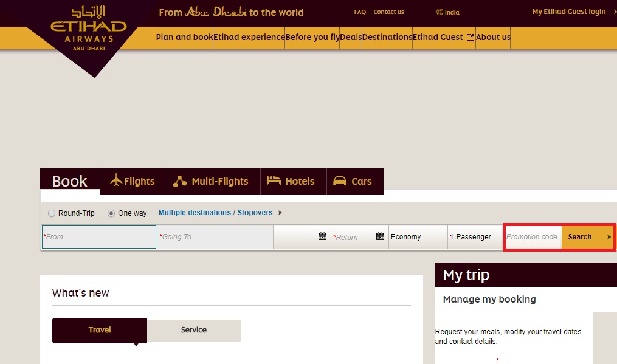
Task: Switch to the Cars tab
Action: (x=356, y=182)
